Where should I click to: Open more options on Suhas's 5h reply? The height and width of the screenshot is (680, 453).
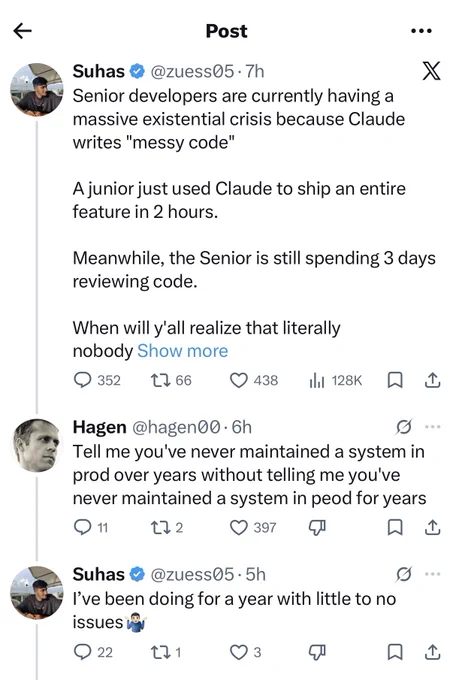pyautogui.click(x=433, y=574)
